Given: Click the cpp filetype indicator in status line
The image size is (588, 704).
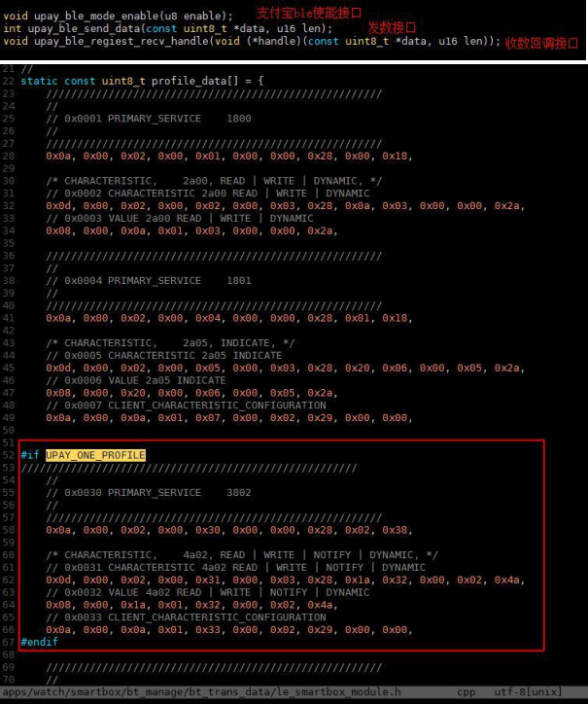Looking at the screenshot, I should [x=467, y=692].
